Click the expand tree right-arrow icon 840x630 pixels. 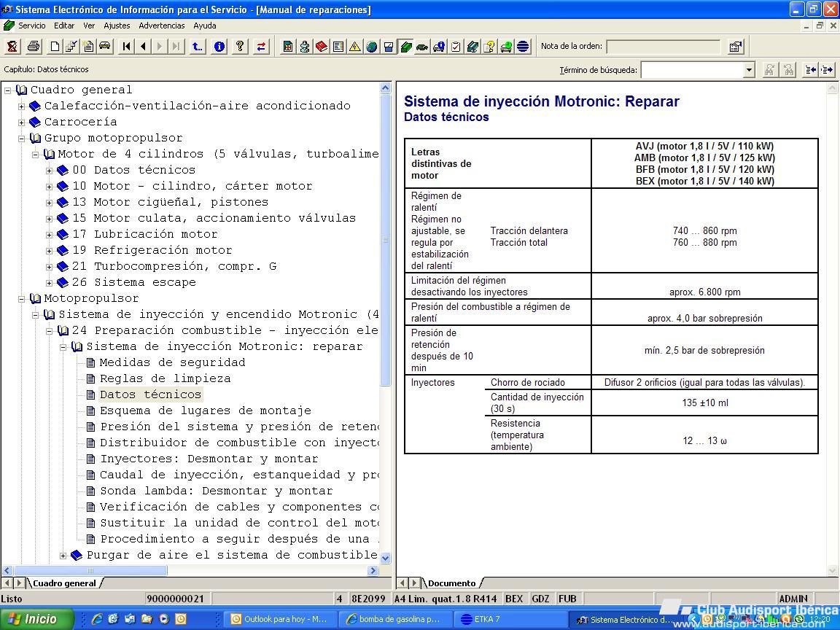coord(827,70)
